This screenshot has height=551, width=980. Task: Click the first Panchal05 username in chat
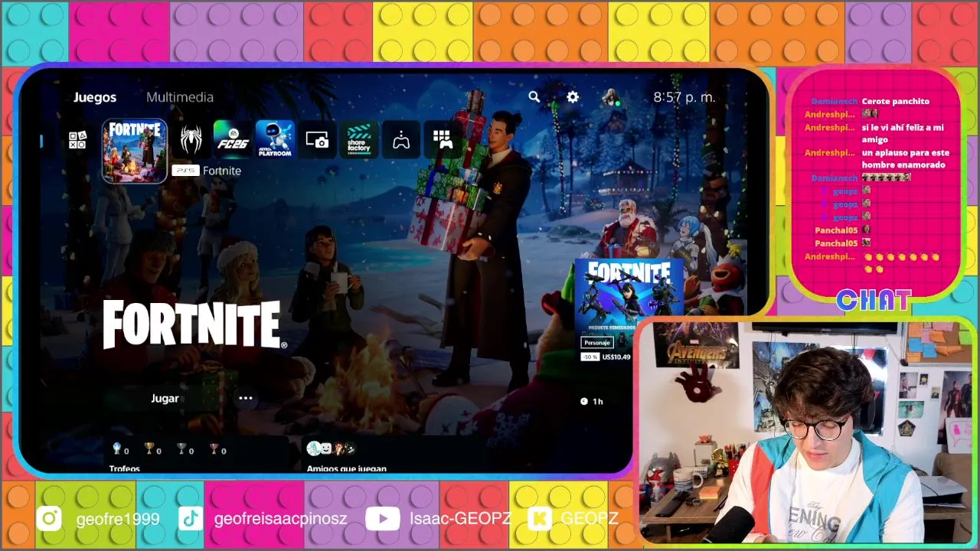click(836, 230)
